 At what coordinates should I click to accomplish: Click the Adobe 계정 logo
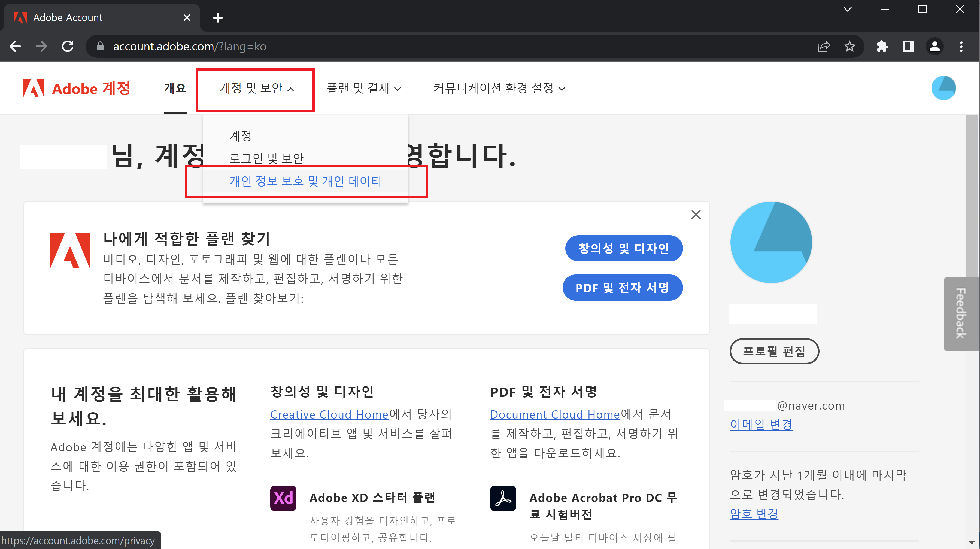tap(77, 88)
